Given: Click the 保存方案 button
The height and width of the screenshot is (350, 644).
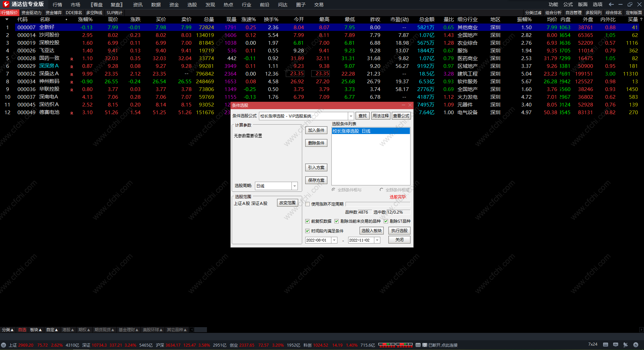Looking at the screenshot, I should tap(316, 180).
